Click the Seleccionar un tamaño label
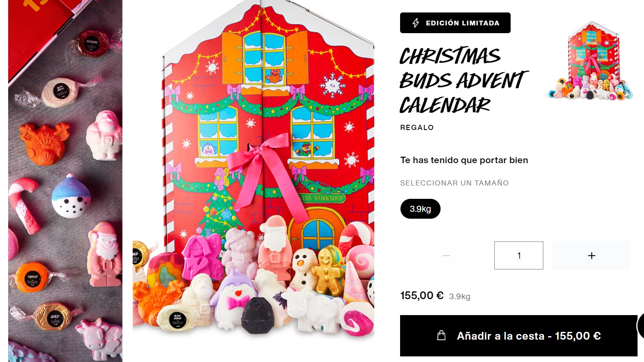644x362 pixels. [x=454, y=183]
